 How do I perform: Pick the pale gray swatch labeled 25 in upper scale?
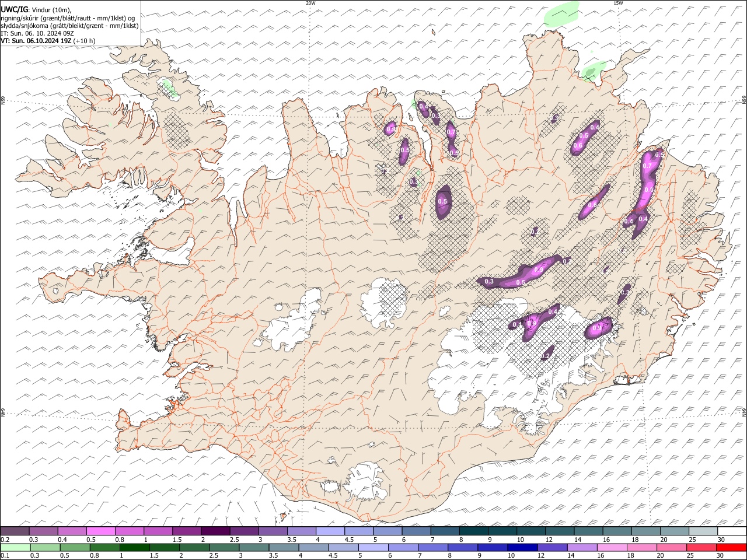[x=703, y=531]
